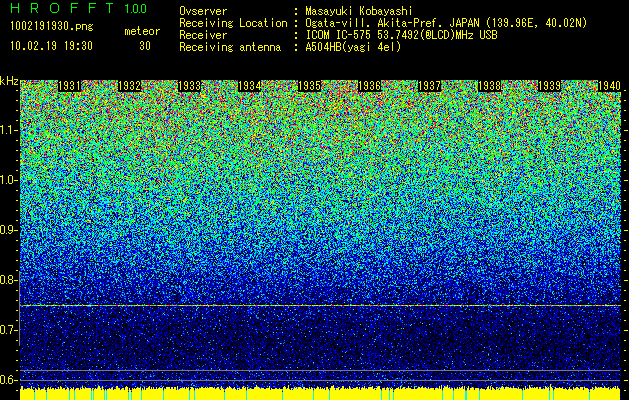
Task: Click the kHz axis unit label
Action: 9,81
